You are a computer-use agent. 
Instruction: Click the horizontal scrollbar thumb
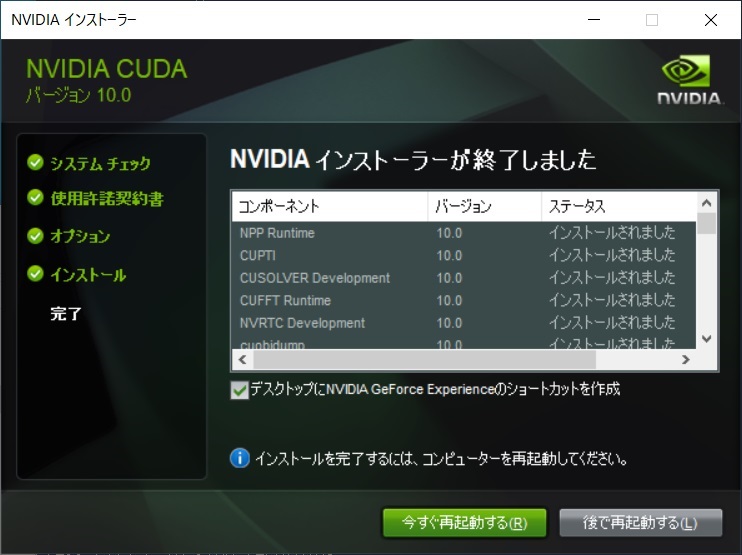(x=424, y=360)
